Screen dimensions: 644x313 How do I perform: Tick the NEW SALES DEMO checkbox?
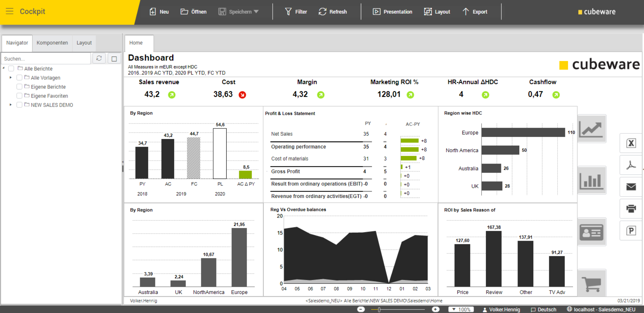click(19, 105)
